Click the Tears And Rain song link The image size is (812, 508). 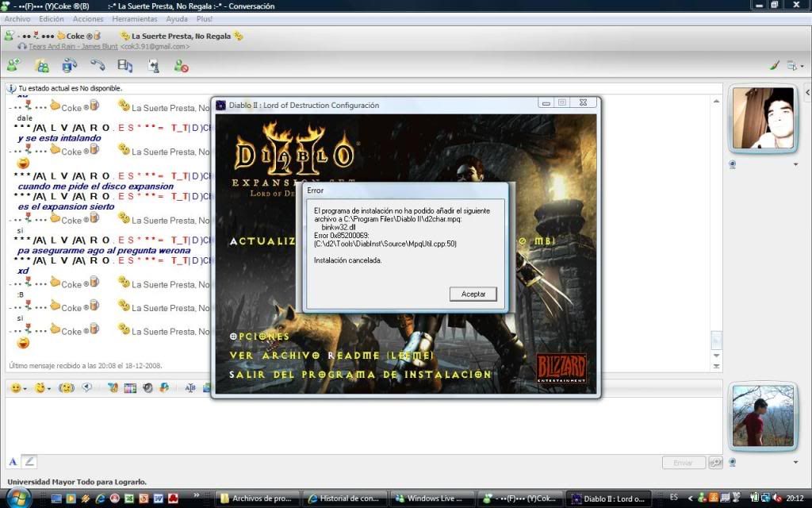click(73, 47)
